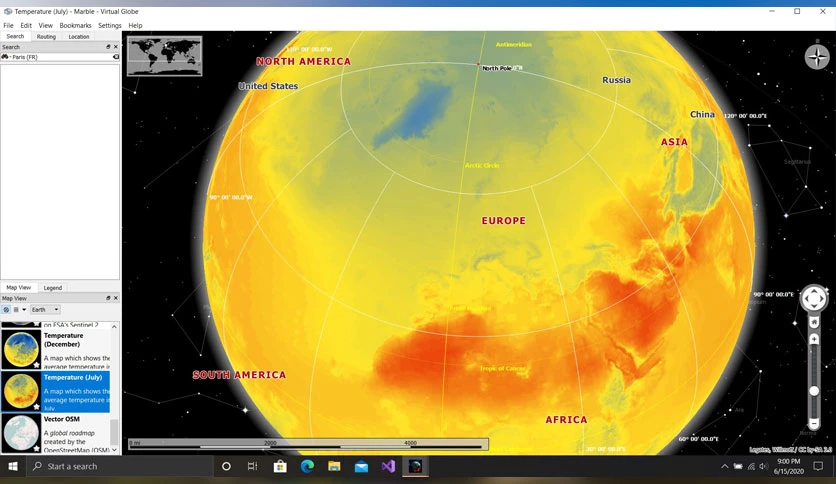This screenshot has height=484, width=836.
Task: Open the Bookmarks menu
Action: tap(75, 25)
